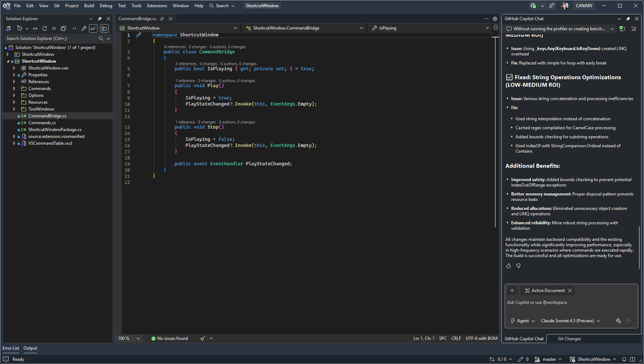
Task: Click quick action icon on line 1
Action: [138, 35]
